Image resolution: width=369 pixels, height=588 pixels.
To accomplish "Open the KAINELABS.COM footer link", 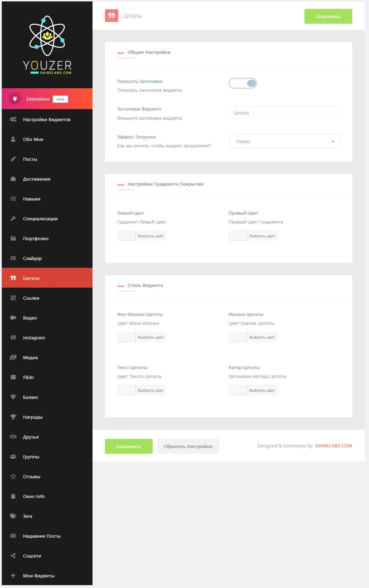I will [334, 446].
